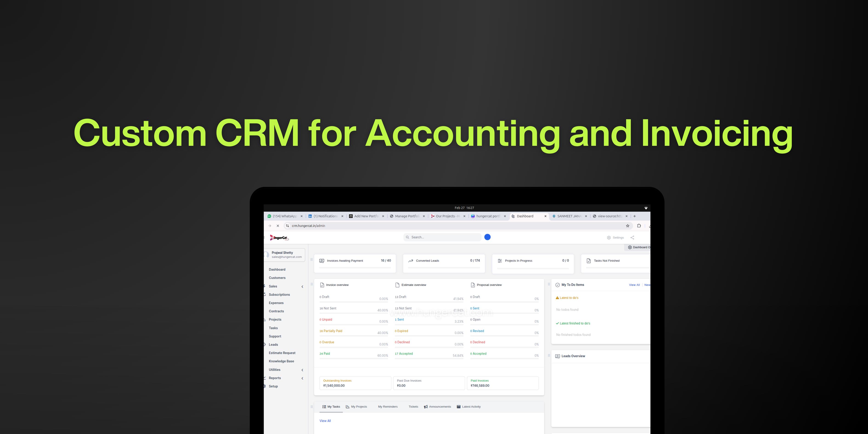Click inside the Search field
Screen dimensions: 868x434
[x=441, y=237]
